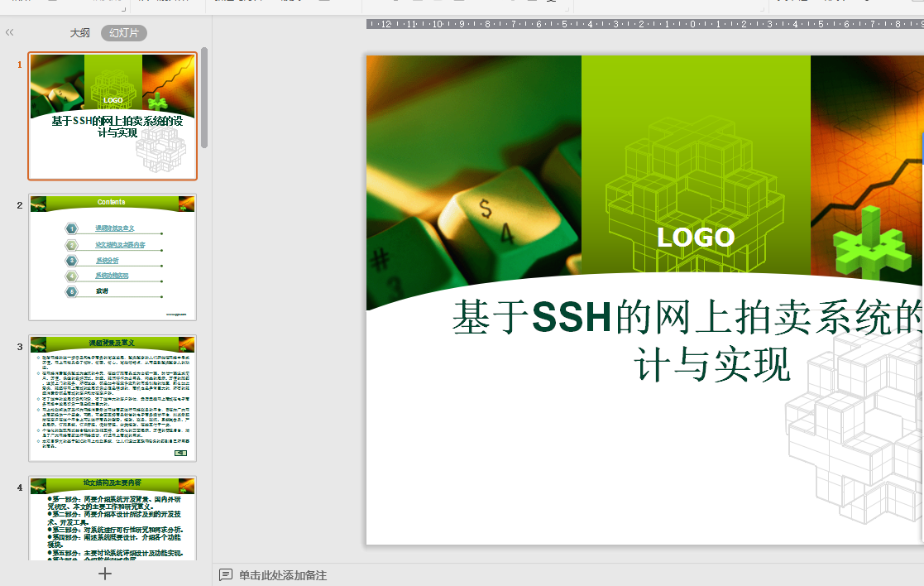Click the horizontal ruler above the slide
Screen dimensions: 924x586
click(x=645, y=24)
